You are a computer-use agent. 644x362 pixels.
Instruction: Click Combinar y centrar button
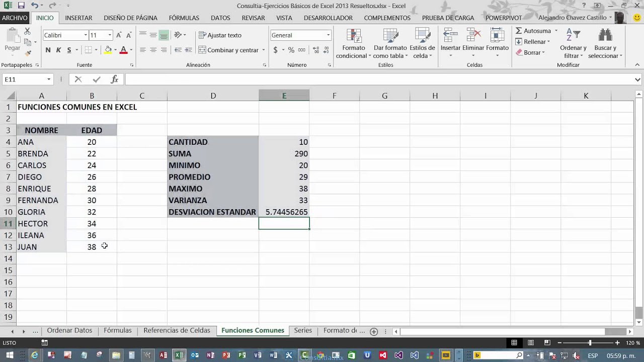tap(228, 50)
